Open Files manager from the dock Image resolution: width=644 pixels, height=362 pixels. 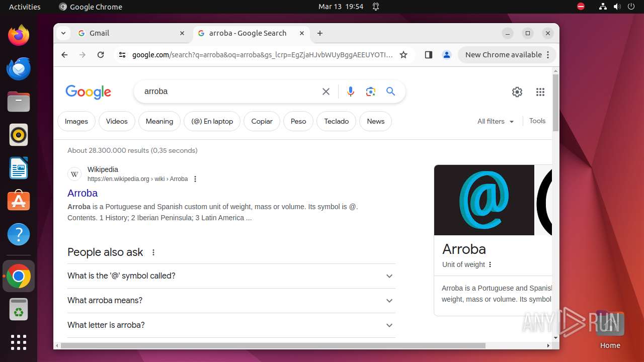point(19,102)
